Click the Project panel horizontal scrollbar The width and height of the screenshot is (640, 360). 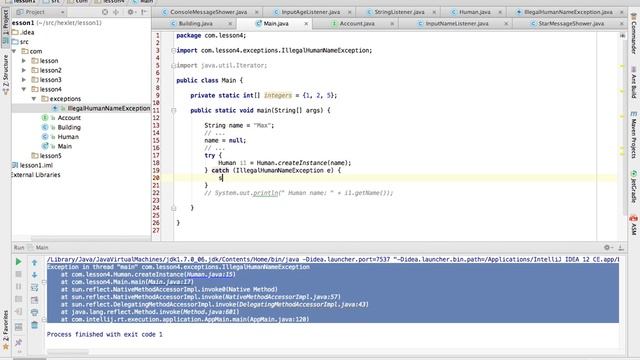tap(91, 238)
